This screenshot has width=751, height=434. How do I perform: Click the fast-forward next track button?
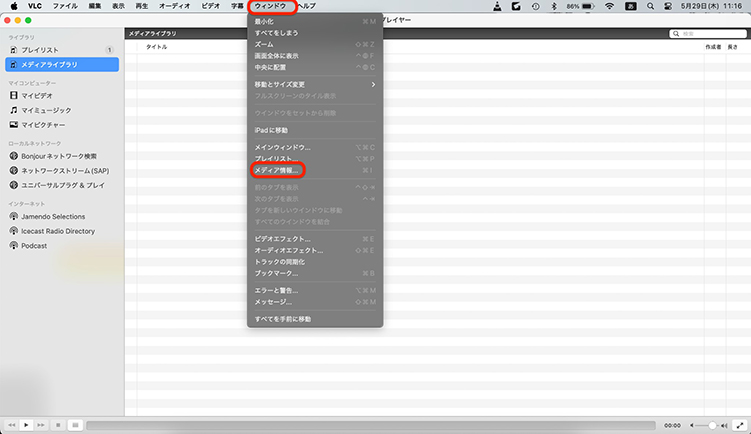(x=41, y=425)
